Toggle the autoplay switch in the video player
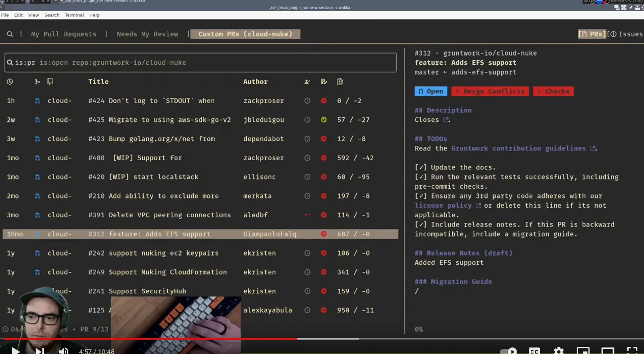644x354 pixels. 508,351
